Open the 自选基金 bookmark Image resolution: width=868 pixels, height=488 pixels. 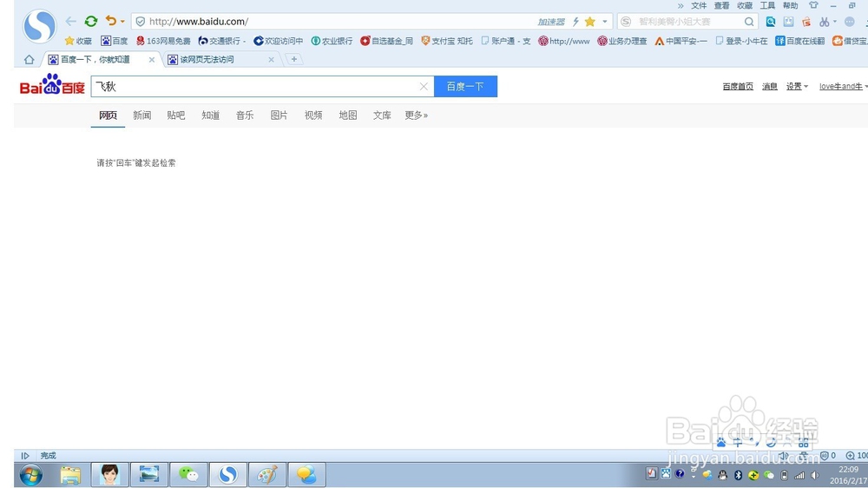(386, 41)
